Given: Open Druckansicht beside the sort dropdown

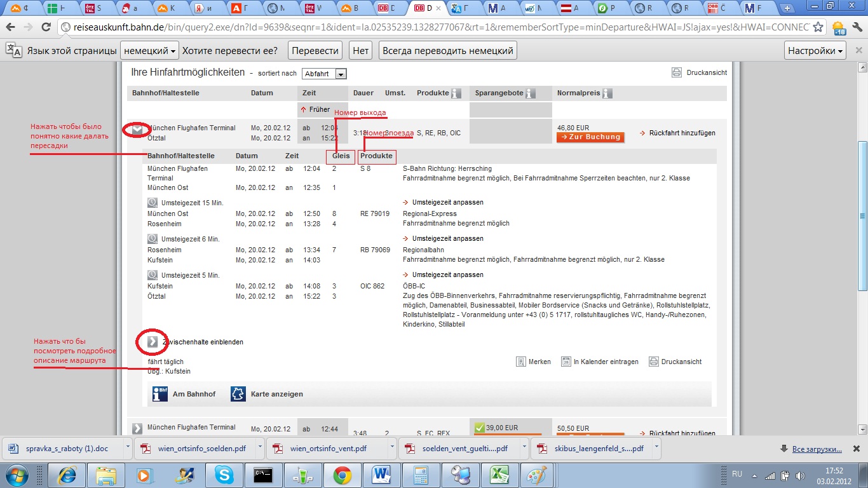Looking at the screenshot, I should (699, 72).
